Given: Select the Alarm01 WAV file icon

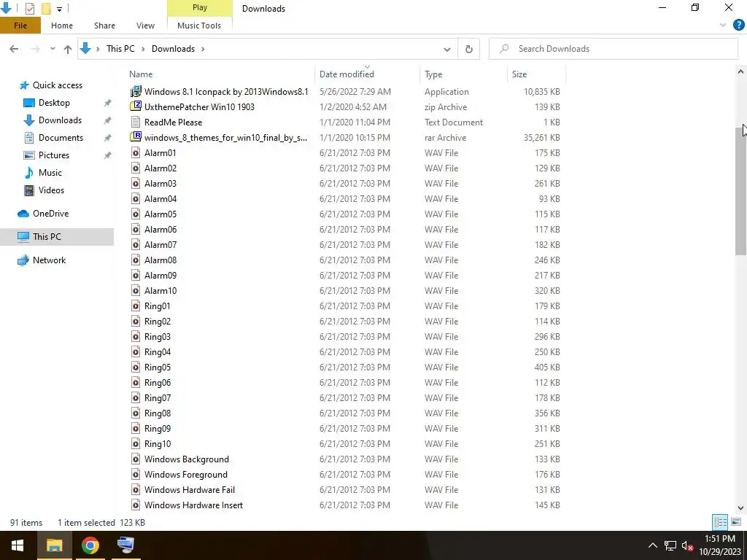Looking at the screenshot, I should (136, 153).
